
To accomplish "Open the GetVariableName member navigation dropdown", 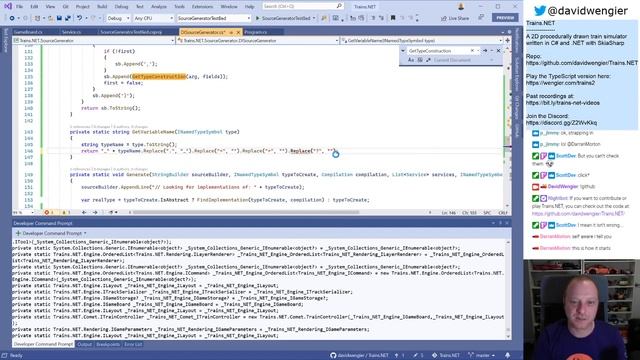I will 422,40.
